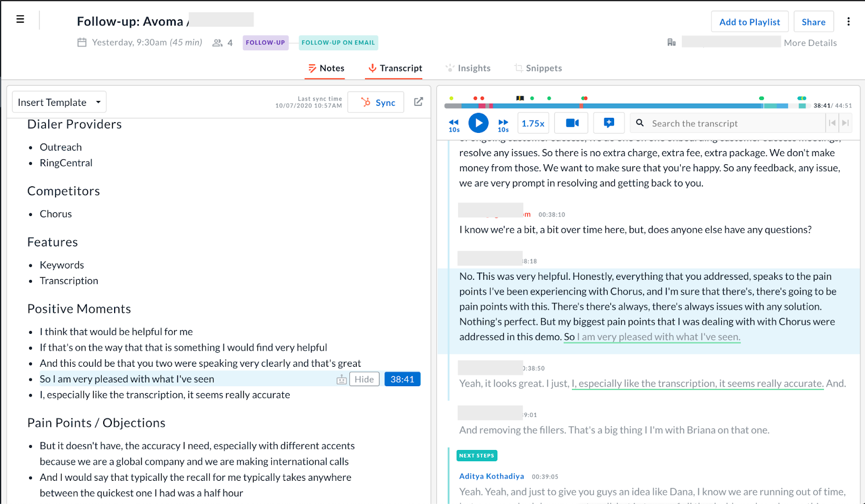Open the Insights tab
The height and width of the screenshot is (504, 865).
click(468, 68)
